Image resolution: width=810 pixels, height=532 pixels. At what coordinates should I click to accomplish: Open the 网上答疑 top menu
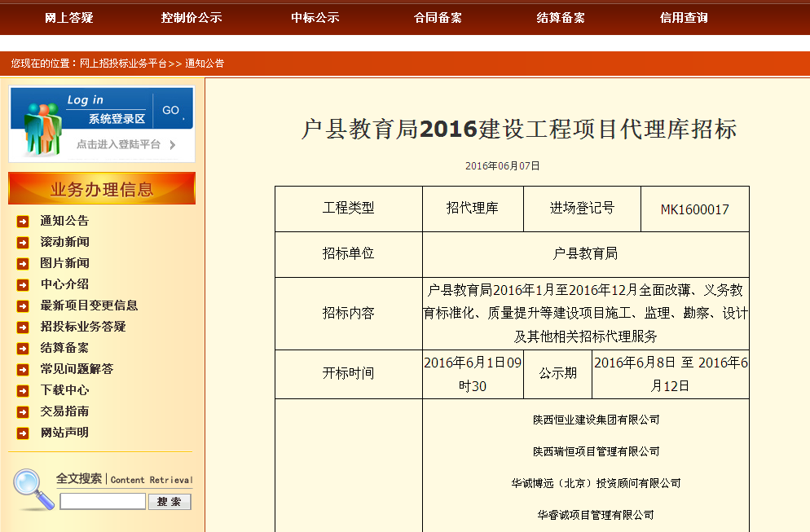pyautogui.click(x=69, y=17)
